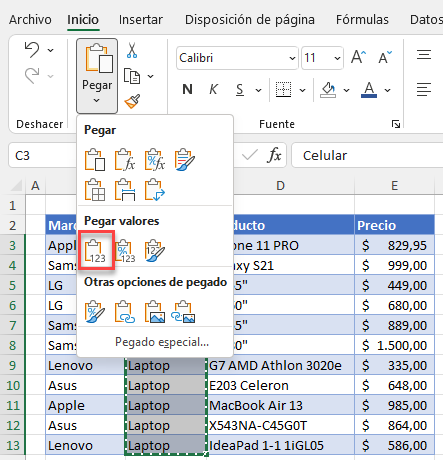Switch to the Inicio tab
443x460 pixels.
pyautogui.click(x=83, y=20)
